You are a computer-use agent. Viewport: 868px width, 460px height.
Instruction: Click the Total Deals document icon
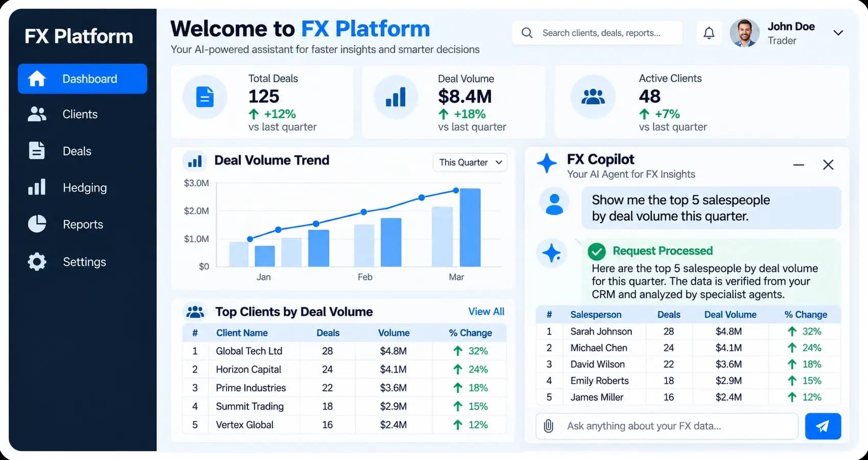pyautogui.click(x=205, y=97)
